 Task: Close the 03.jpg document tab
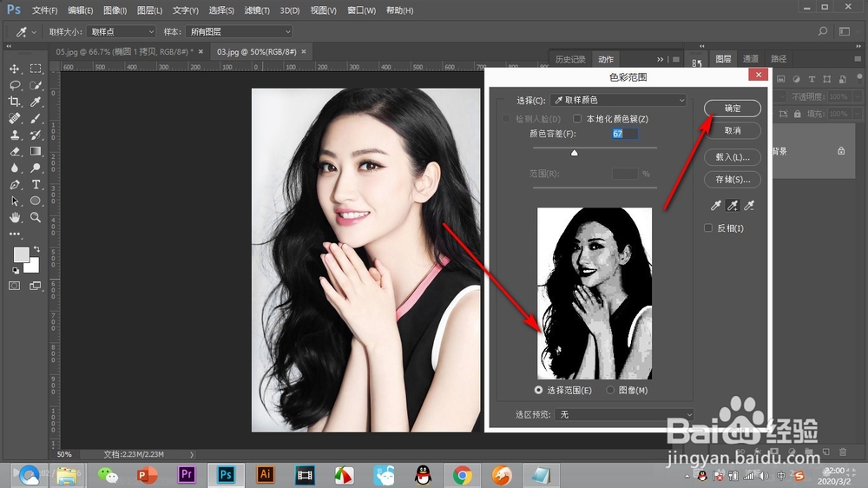point(303,51)
